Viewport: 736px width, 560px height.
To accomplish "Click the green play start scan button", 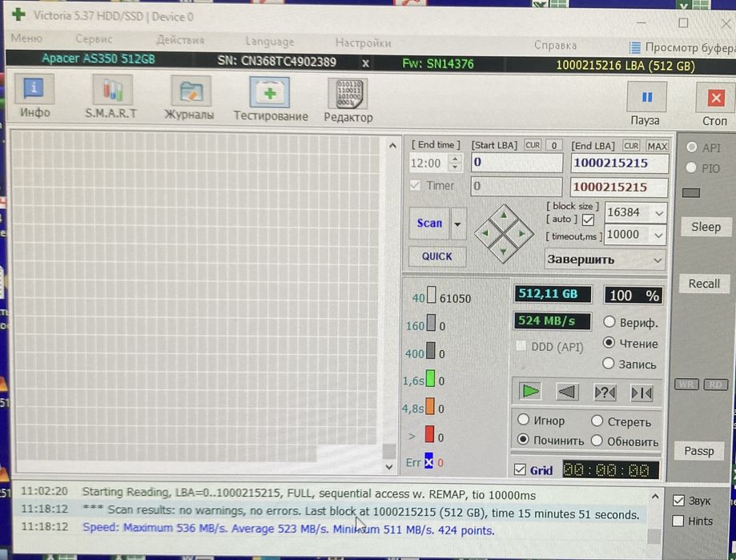I will point(530,391).
